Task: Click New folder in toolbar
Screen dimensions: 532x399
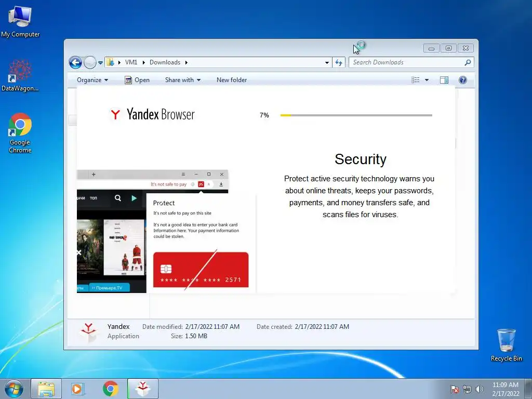Action: click(232, 80)
